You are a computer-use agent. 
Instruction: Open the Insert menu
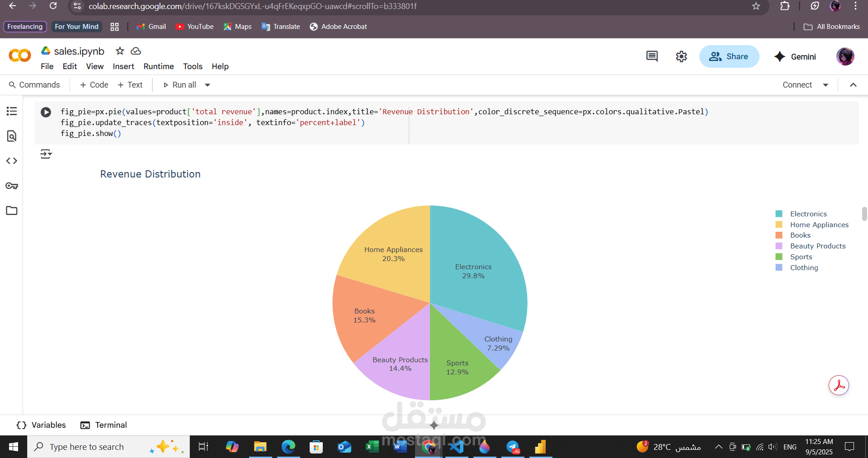[x=123, y=66]
